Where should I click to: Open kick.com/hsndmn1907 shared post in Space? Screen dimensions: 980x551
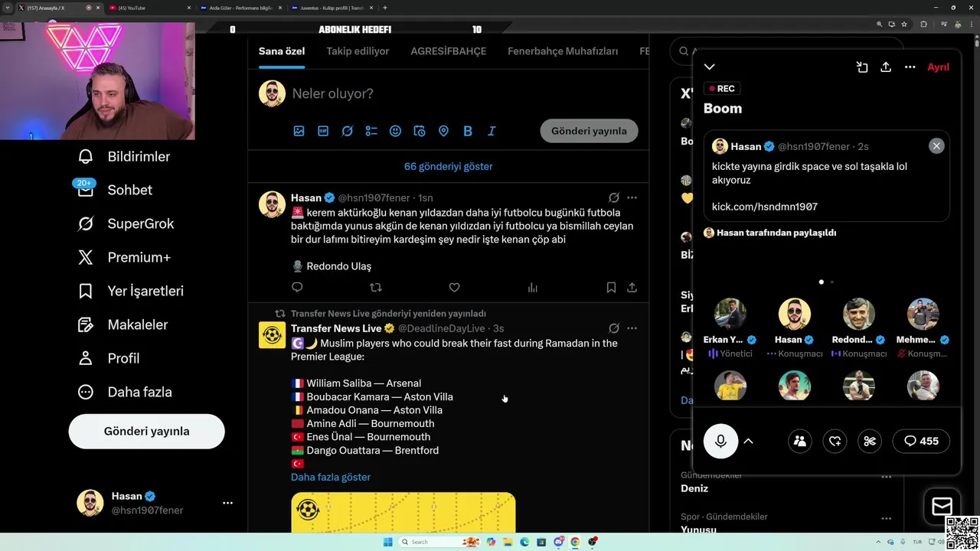tap(827, 176)
